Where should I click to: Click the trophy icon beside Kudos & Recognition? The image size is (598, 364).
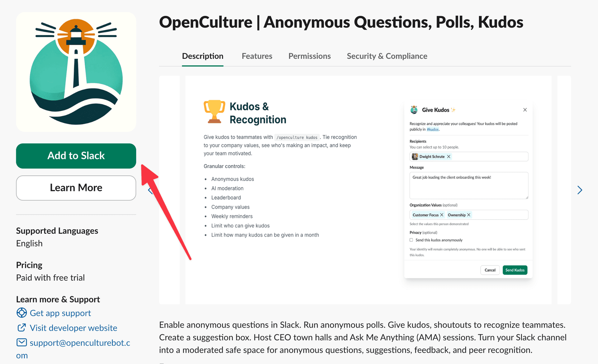click(214, 112)
